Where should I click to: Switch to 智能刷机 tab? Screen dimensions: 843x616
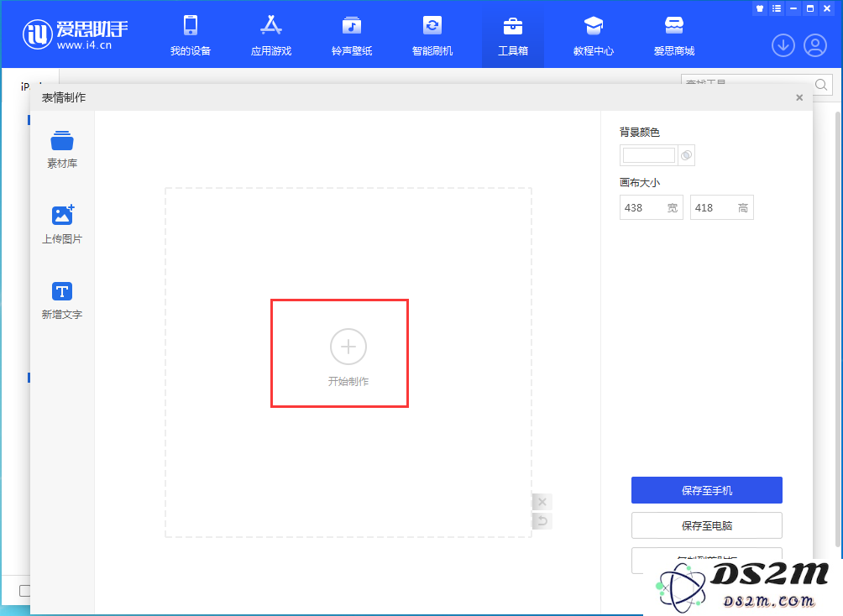[432, 36]
